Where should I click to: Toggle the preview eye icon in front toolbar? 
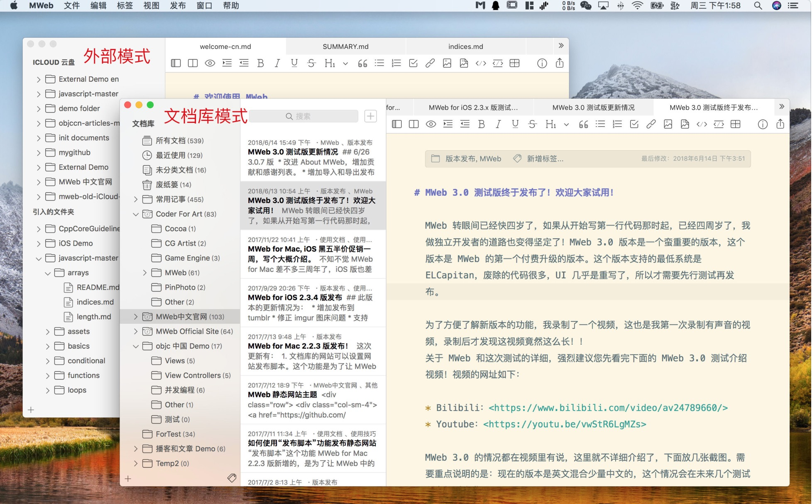pos(431,124)
